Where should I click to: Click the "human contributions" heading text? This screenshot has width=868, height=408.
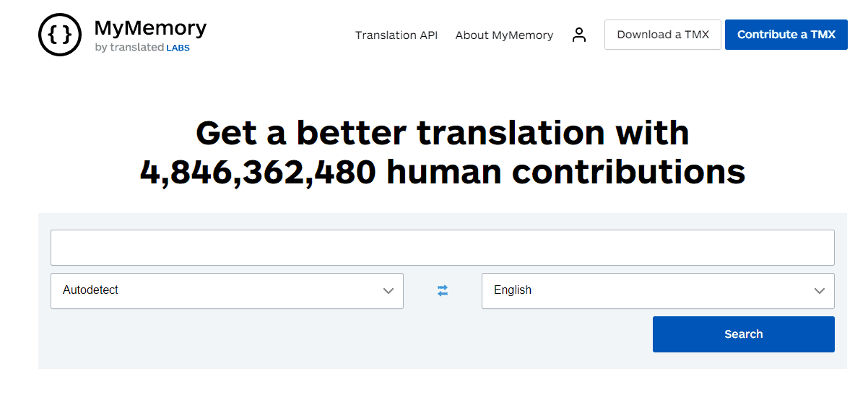click(565, 172)
